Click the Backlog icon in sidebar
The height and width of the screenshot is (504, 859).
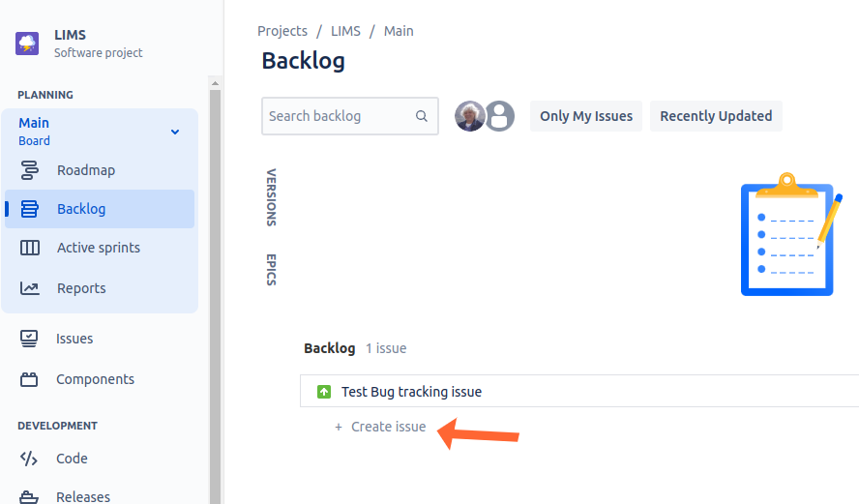tap(30, 209)
